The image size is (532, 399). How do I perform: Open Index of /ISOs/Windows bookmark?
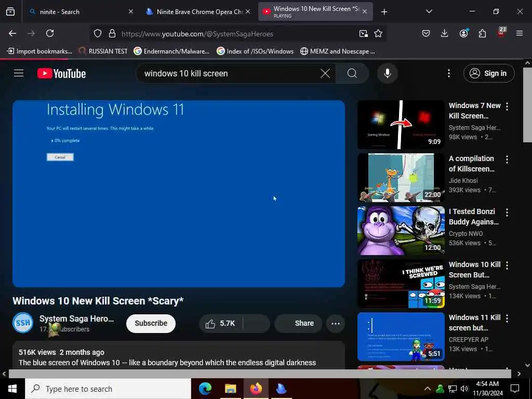pos(255,51)
